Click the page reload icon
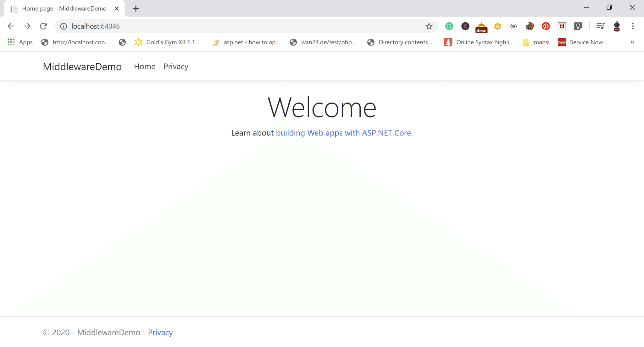Screen dimensions: 644x347 43,26
